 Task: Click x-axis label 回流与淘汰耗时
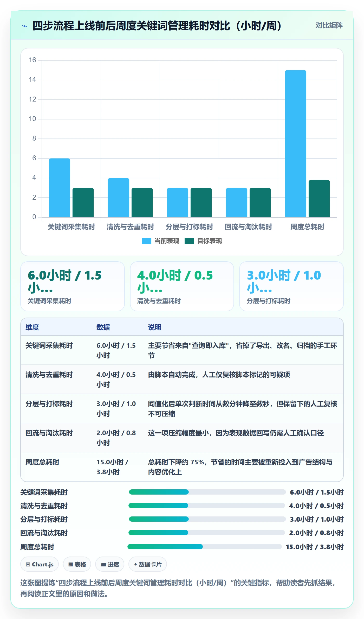pyautogui.click(x=248, y=227)
